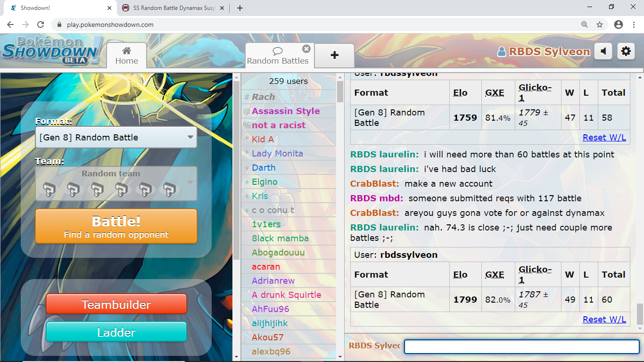Bookmark this page with the star

(x=600, y=25)
